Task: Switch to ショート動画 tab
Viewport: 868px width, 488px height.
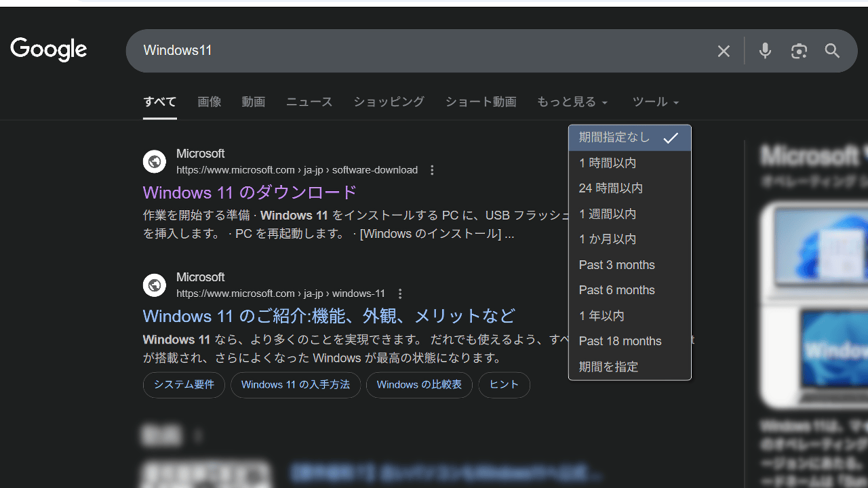Action: click(x=481, y=102)
